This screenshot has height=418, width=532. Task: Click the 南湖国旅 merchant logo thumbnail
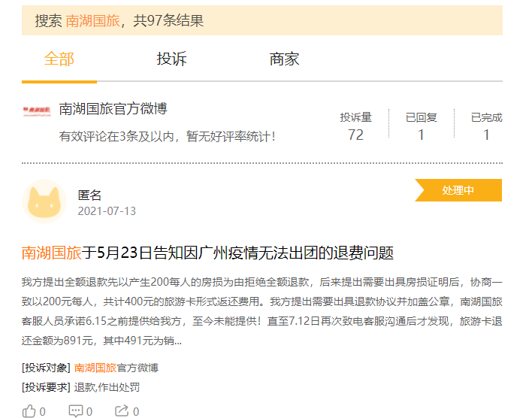37,112
